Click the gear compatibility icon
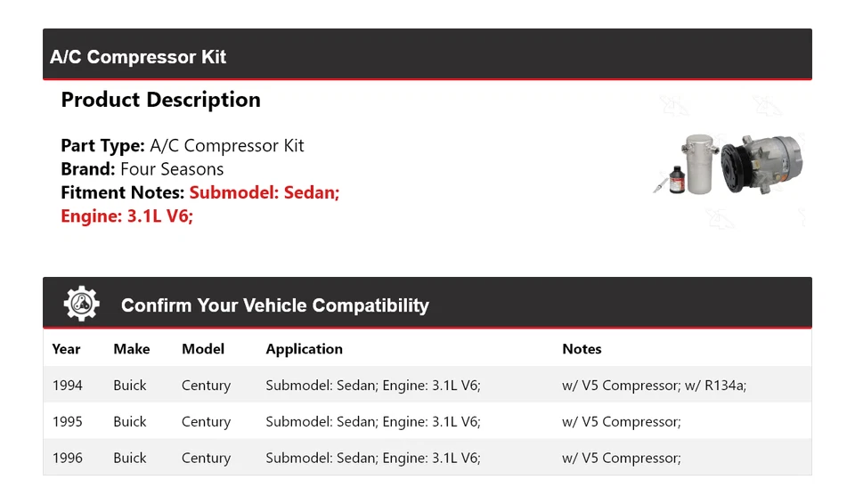Screen dimensions: 855x504 [x=81, y=305]
